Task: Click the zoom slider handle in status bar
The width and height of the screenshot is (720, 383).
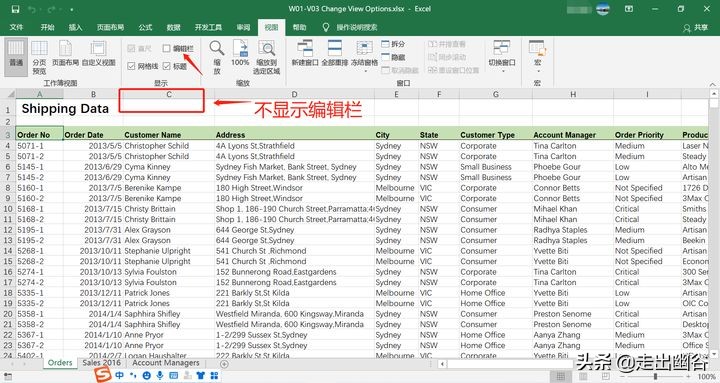Action: [x=655, y=377]
